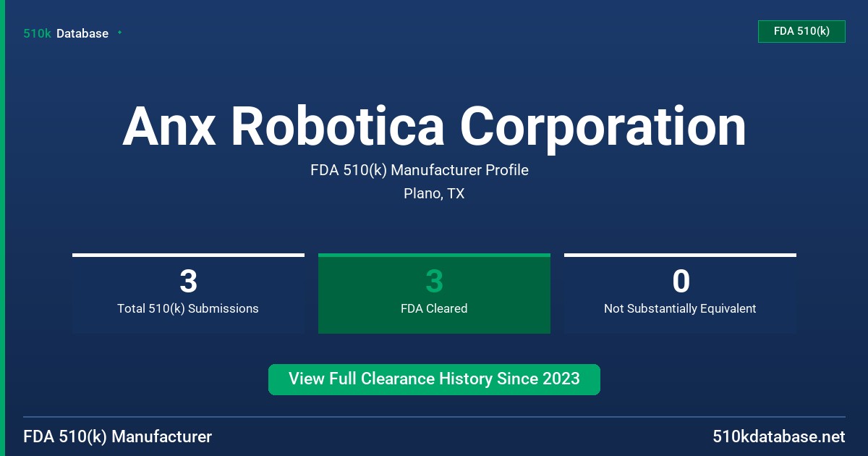Click the 510k Database logo text

tap(66, 33)
